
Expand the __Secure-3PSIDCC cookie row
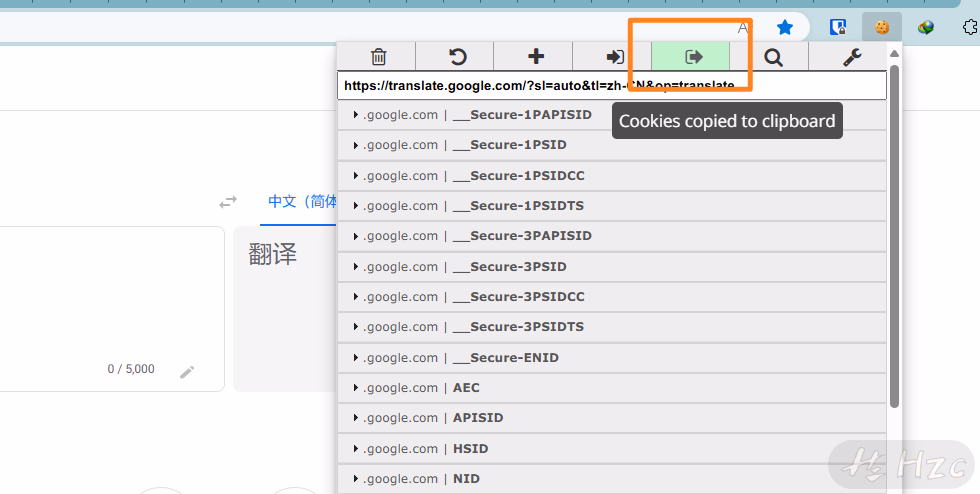(612, 297)
